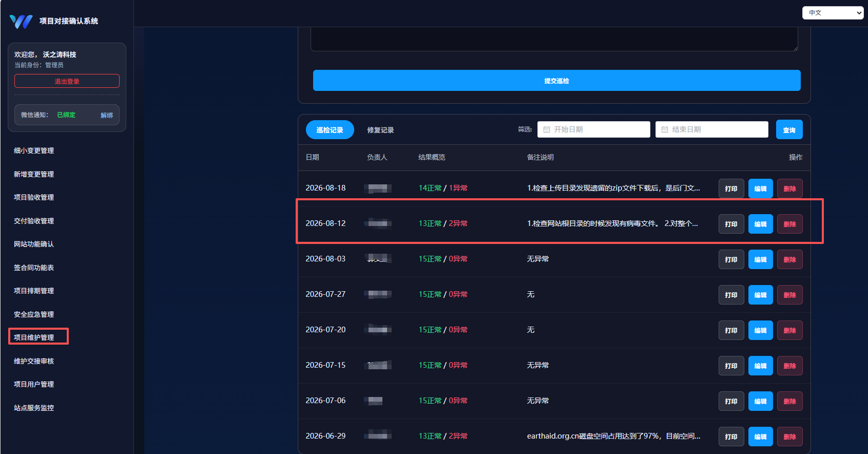
Task: Edit the 2026-08-18 inspection record
Action: click(760, 188)
